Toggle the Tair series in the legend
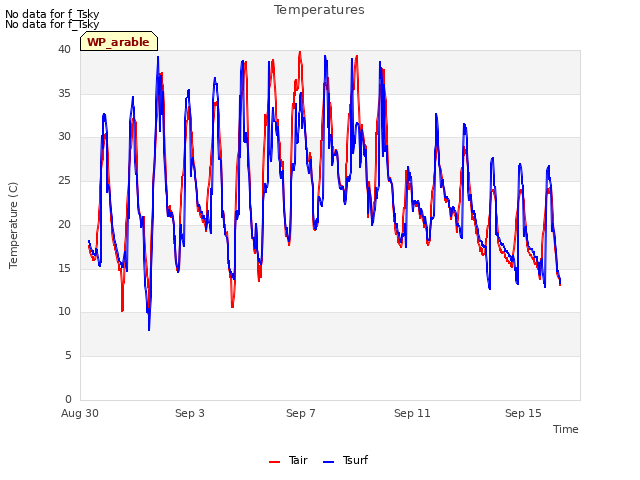The image size is (640, 480). click(x=289, y=460)
